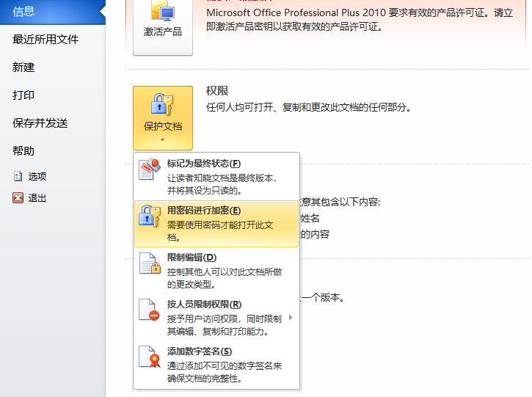Click the 姓名 text behind the menu
Viewport: 532px width, 397px height.
click(x=310, y=218)
